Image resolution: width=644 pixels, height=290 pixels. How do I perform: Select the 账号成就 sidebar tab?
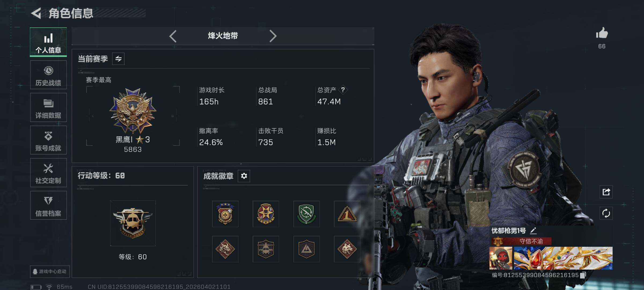click(x=48, y=140)
